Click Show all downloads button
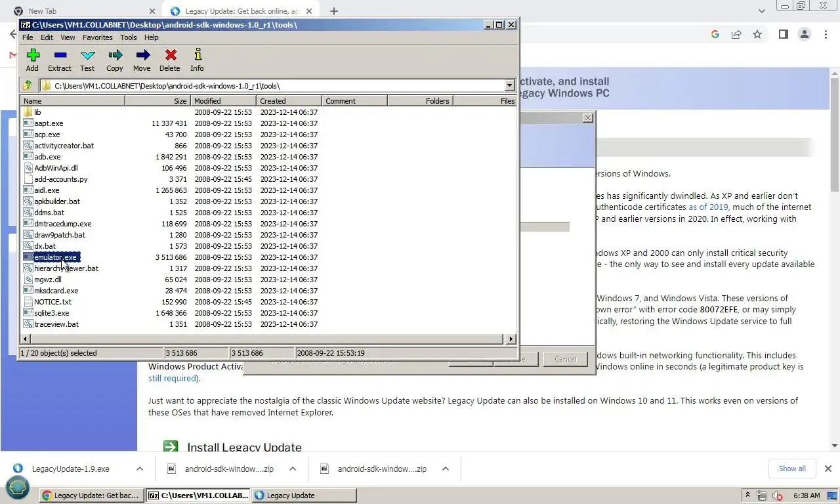The image size is (840, 504). (792, 469)
